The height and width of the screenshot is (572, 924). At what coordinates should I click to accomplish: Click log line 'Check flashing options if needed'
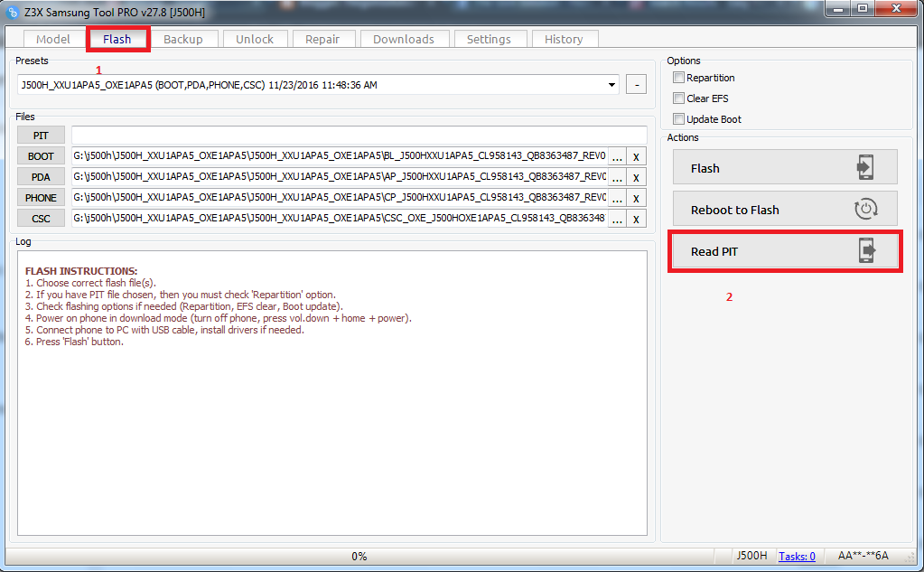(x=184, y=306)
